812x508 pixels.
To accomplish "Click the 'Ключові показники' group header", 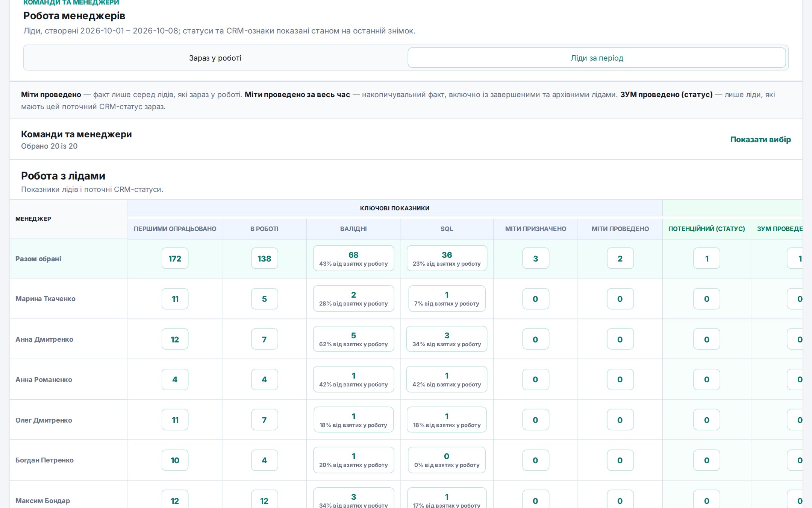I will 395,208.
